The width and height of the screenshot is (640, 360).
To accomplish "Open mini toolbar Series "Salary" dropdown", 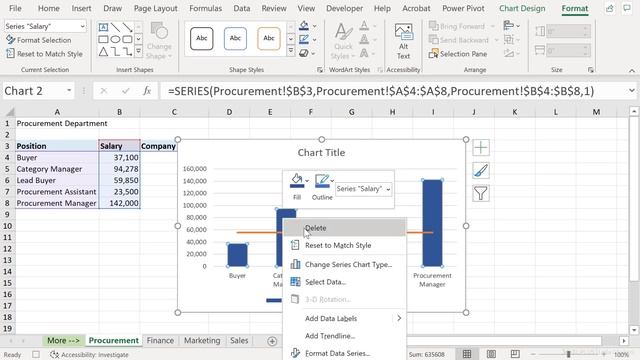I will pos(363,189).
